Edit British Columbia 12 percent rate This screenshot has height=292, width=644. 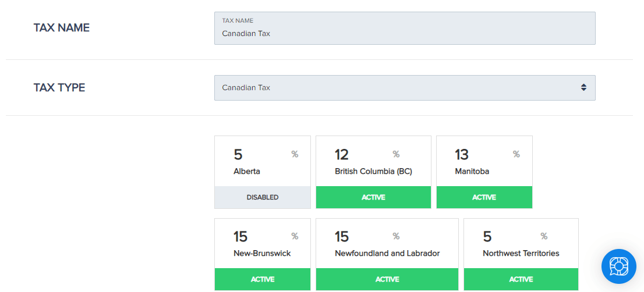342,155
